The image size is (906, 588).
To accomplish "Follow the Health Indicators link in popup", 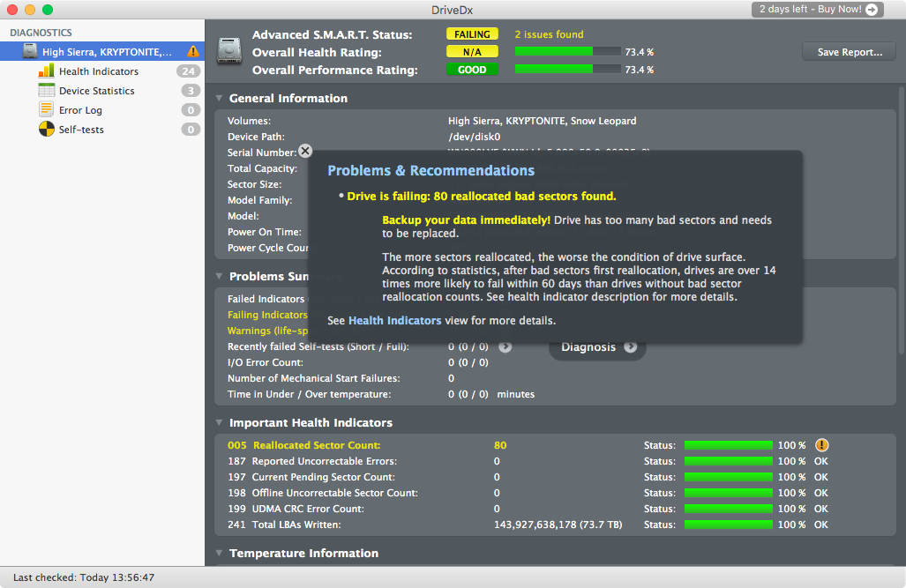I will coord(394,321).
